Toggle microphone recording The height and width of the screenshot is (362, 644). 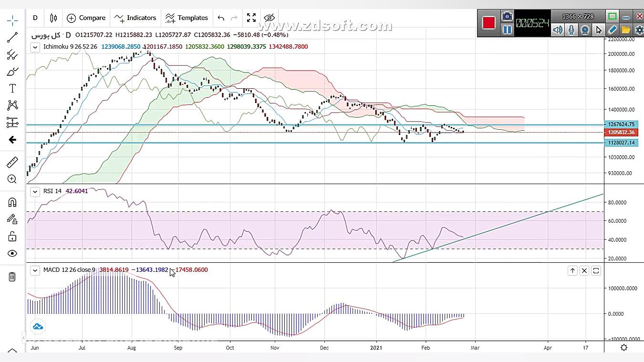(571, 30)
